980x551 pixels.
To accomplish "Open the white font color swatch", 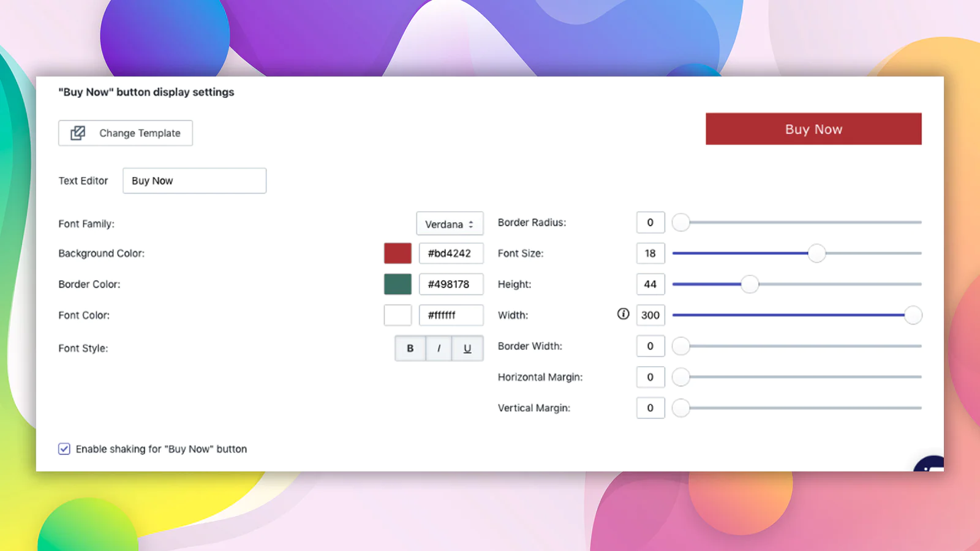I will tap(398, 315).
